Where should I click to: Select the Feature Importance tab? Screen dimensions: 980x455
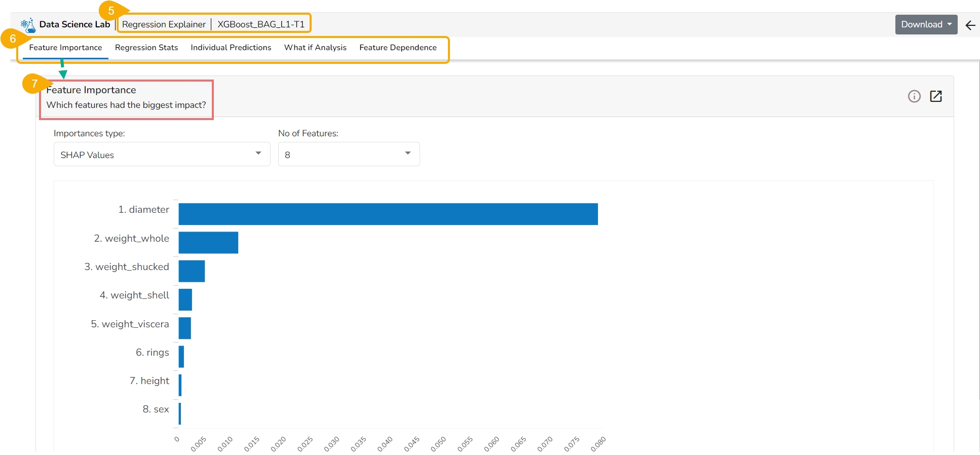coord(65,48)
